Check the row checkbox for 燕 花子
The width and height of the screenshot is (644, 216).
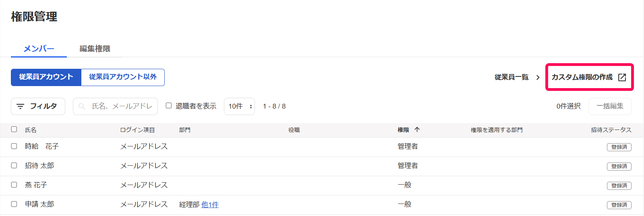pyautogui.click(x=14, y=185)
